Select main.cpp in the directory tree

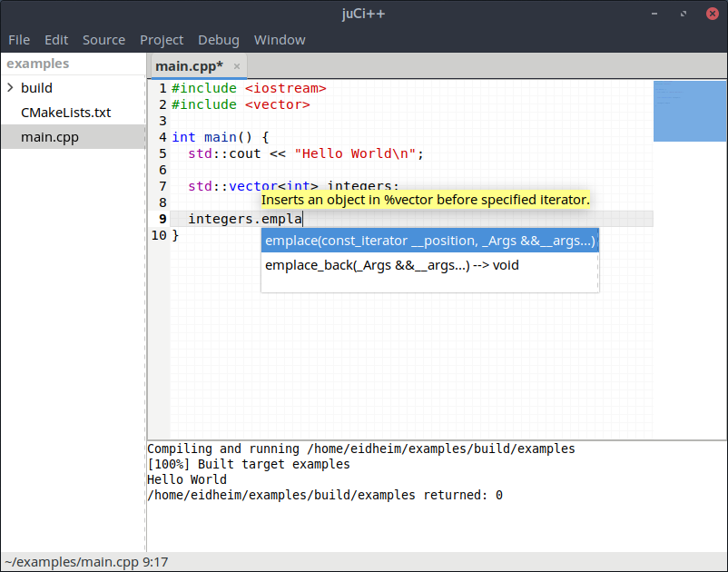(x=49, y=137)
